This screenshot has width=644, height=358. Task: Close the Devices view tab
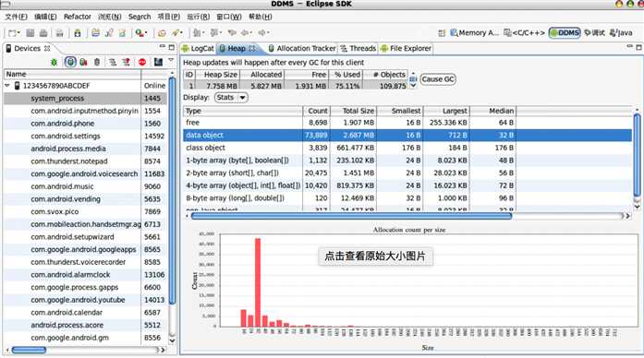[47, 48]
